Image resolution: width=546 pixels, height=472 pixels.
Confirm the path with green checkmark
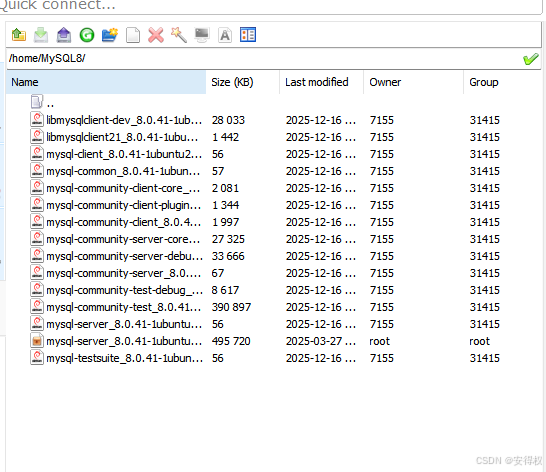(x=531, y=59)
